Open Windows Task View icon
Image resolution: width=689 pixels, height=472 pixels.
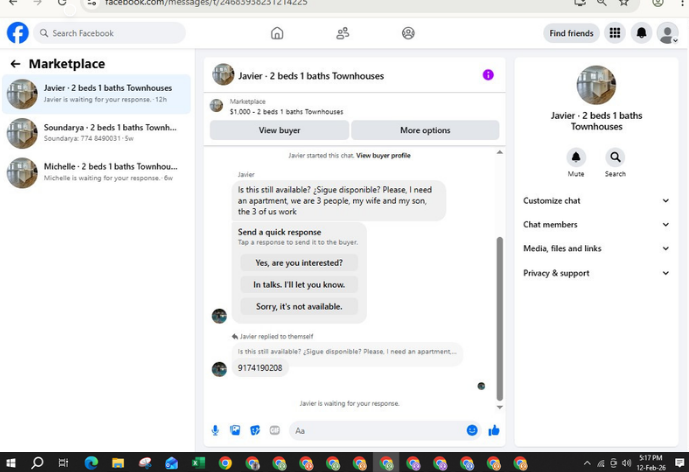pos(64,463)
